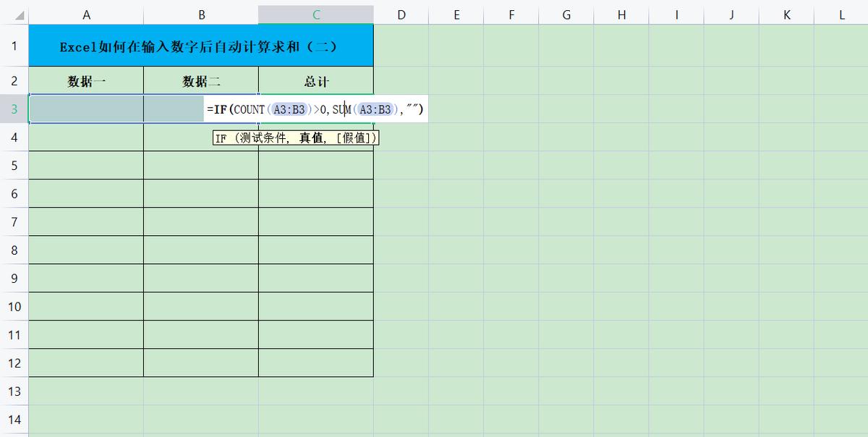
Task: Select the 数据一 header cell
Action: tap(86, 80)
